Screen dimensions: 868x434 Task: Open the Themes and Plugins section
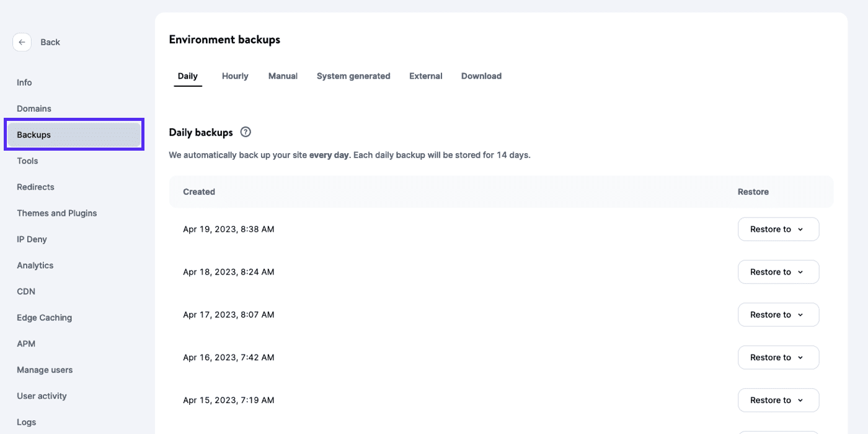[56, 213]
